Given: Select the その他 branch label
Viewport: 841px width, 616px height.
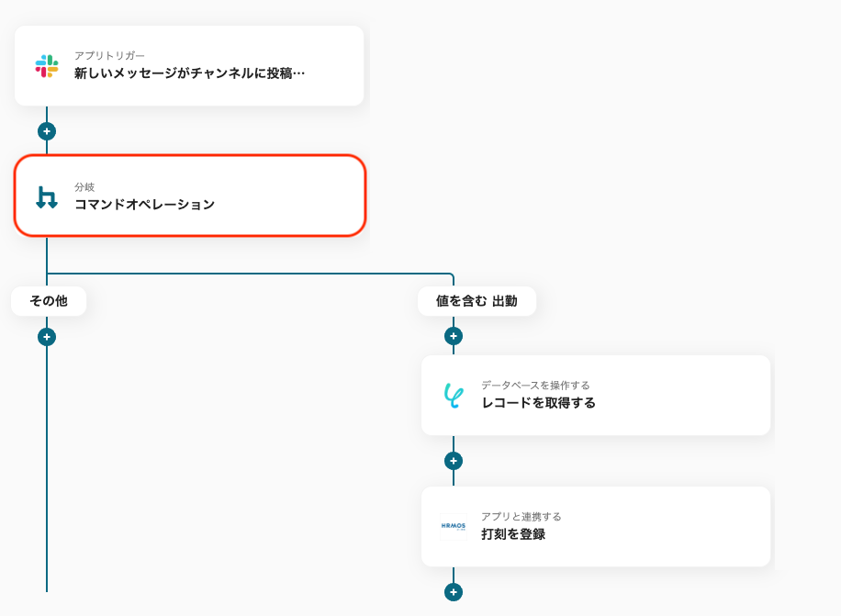Looking at the screenshot, I should tap(49, 301).
